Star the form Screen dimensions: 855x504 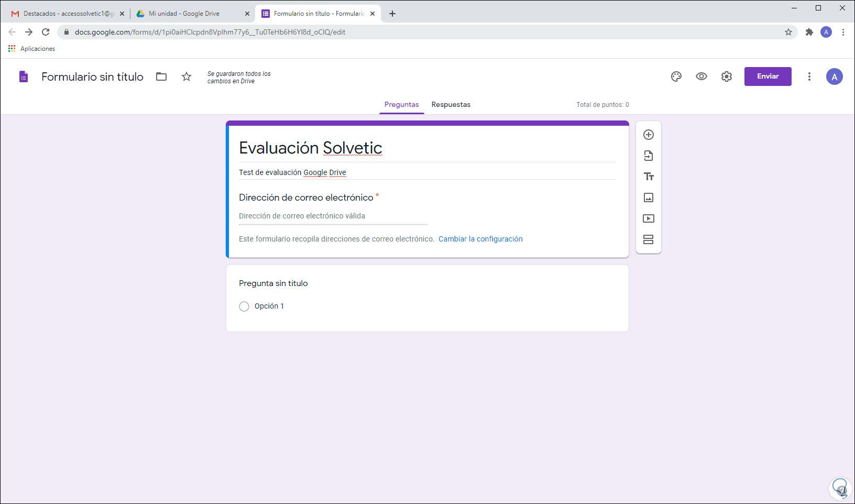pyautogui.click(x=187, y=76)
